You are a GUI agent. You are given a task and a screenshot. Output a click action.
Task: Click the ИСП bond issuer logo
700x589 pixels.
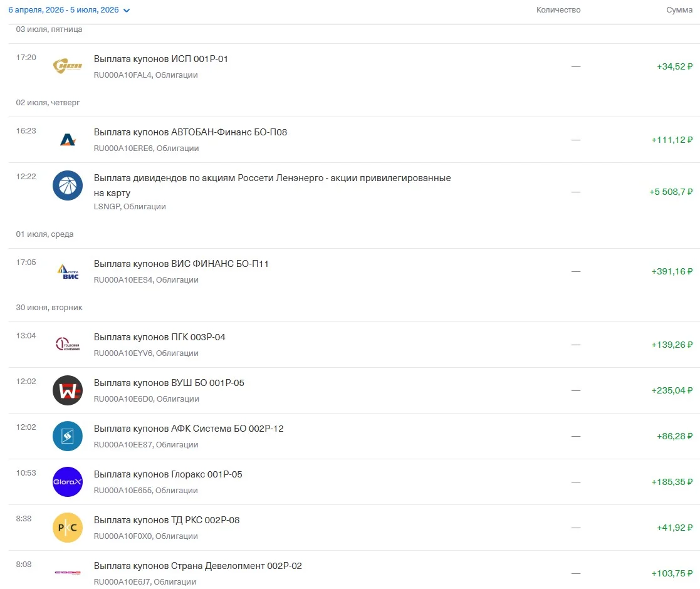tap(68, 66)
